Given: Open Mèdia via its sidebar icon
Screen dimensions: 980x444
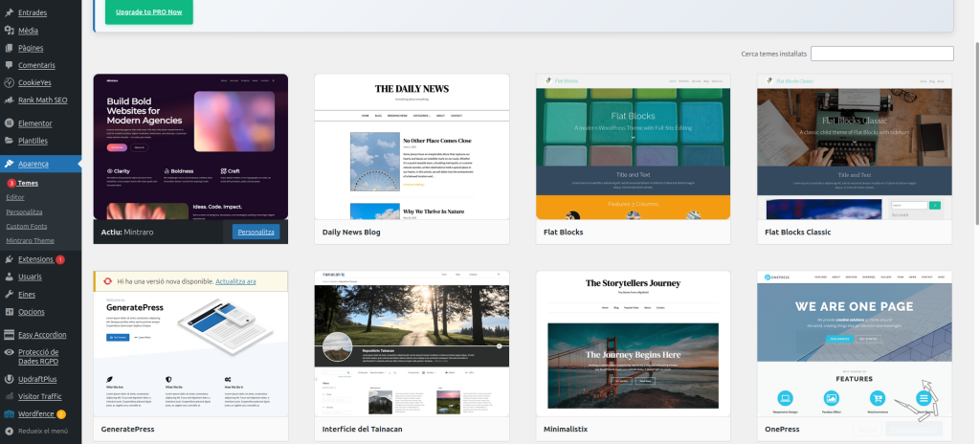Looking at the screenshot, I should click(9, 31).
